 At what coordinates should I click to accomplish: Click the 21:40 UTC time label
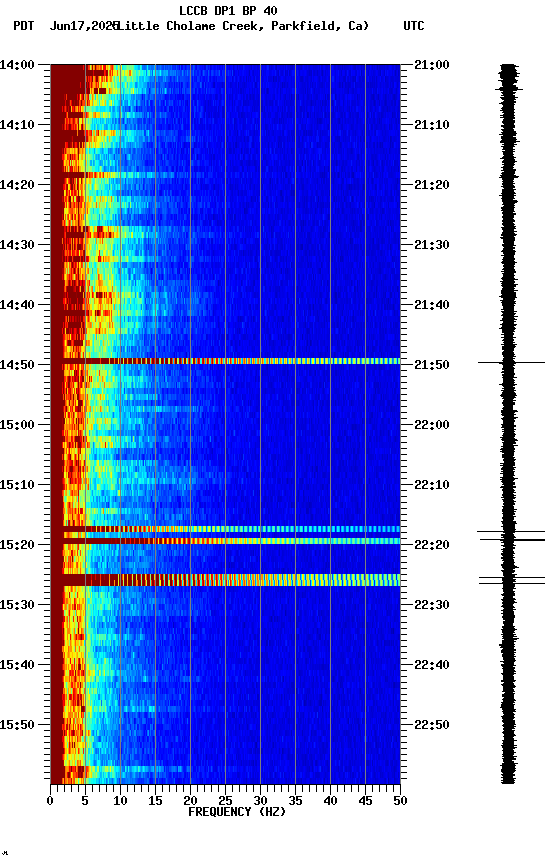(x=432, y=305)
